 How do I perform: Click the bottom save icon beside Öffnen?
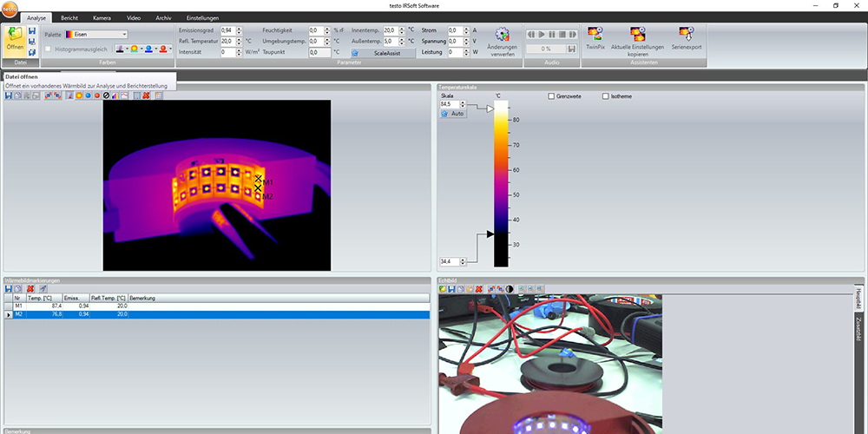pos(31,52)
